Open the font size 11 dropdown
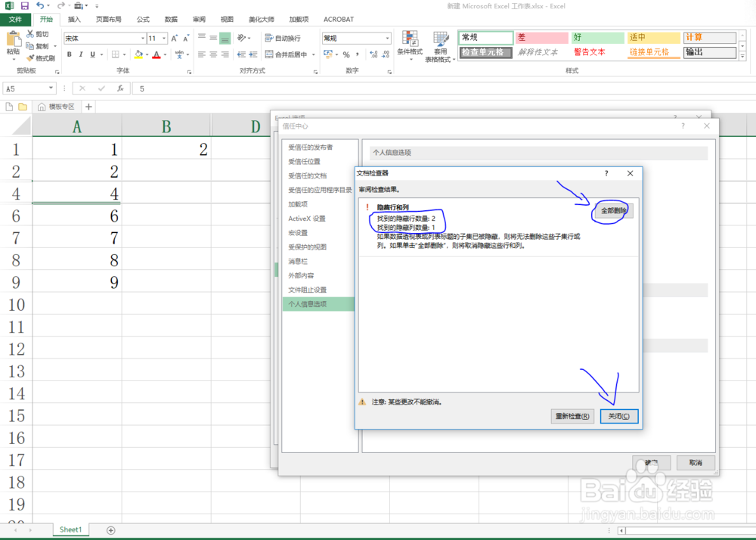This screenshot has height=540, width=756. pyautogui.click(x=164, y=38)
